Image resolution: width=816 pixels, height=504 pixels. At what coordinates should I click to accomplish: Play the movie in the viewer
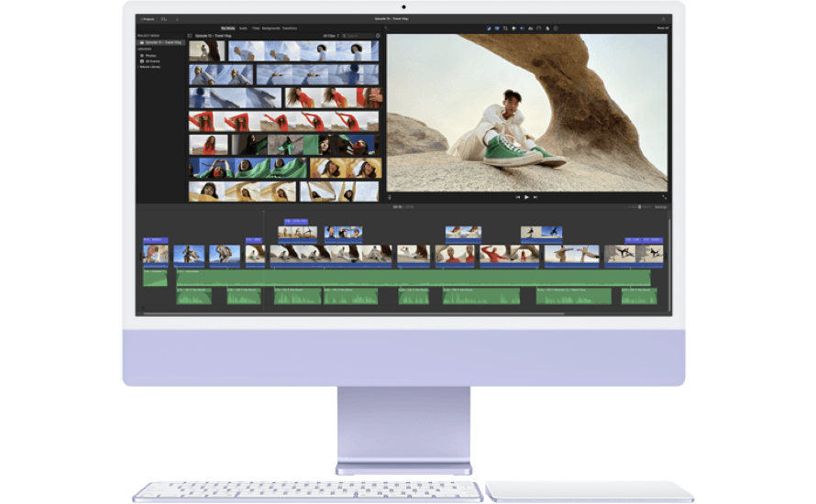tap(526, 197)
